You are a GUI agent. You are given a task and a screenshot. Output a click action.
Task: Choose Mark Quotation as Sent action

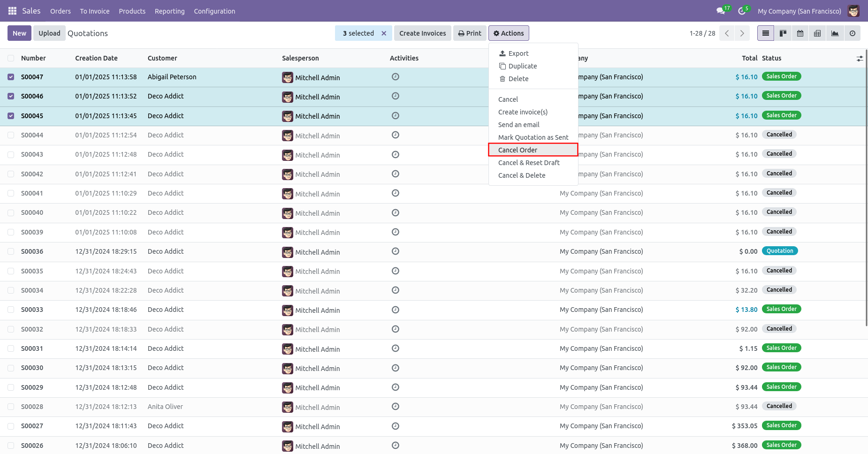tap(533, 137)
